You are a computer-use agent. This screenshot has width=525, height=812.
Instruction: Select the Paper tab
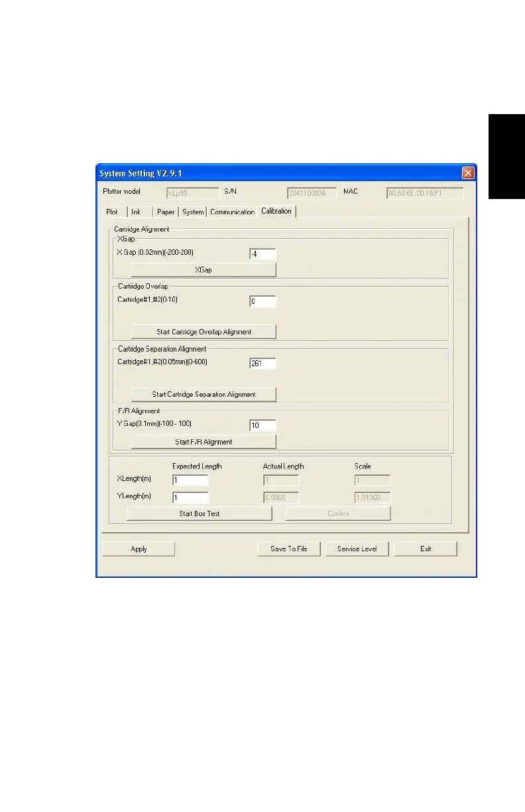point(166,212)
